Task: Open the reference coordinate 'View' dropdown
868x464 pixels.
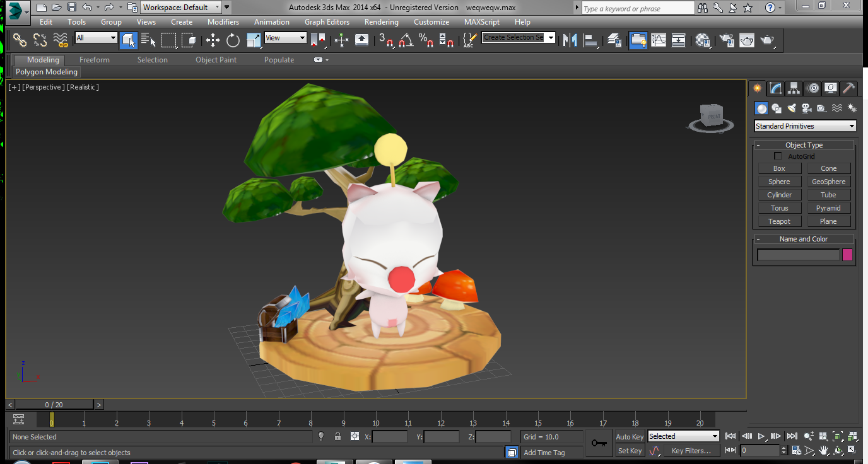Action: point(285,38)
